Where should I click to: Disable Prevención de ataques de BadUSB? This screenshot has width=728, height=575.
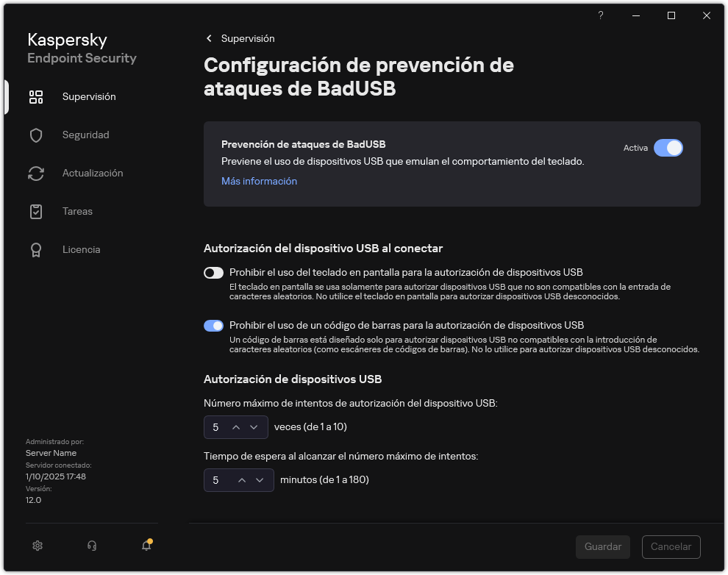(x=668, y=148)
